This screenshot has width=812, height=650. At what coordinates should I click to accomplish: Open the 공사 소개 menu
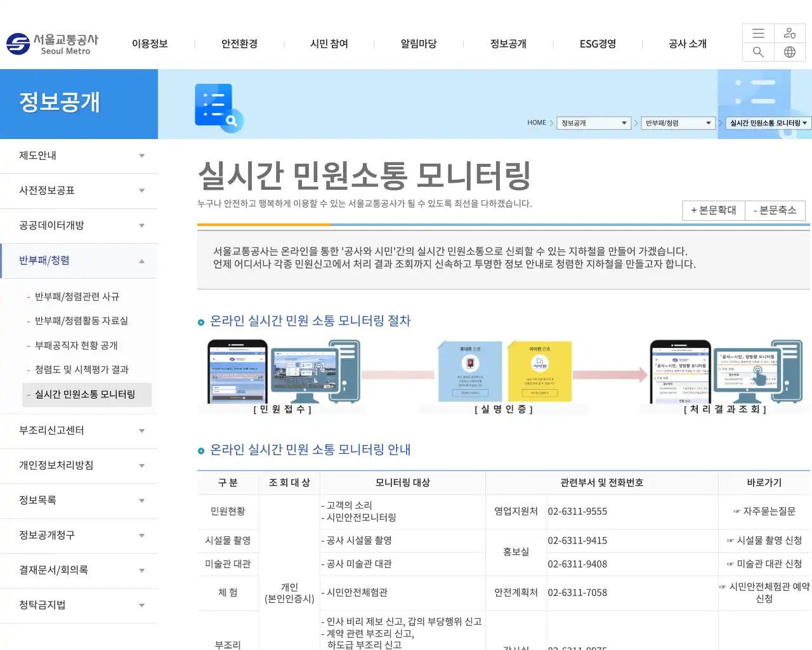pyautogui.click(x=688, y=44)
